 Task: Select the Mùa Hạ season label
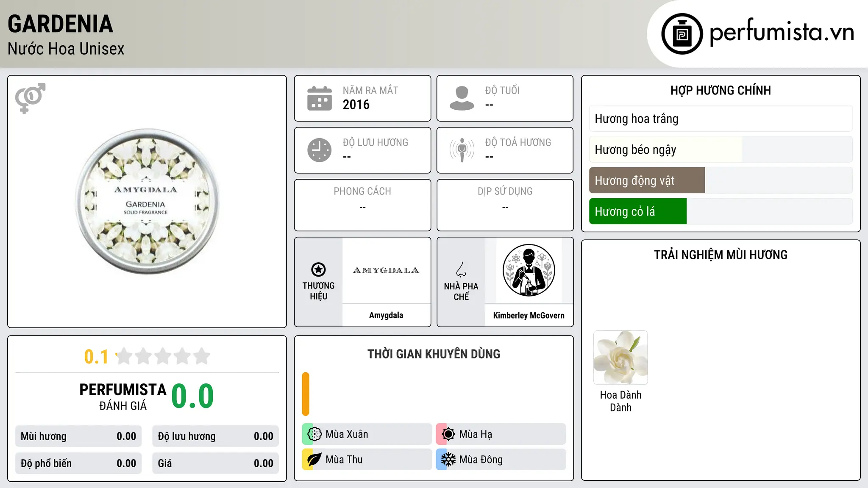[x=476, y=434]
